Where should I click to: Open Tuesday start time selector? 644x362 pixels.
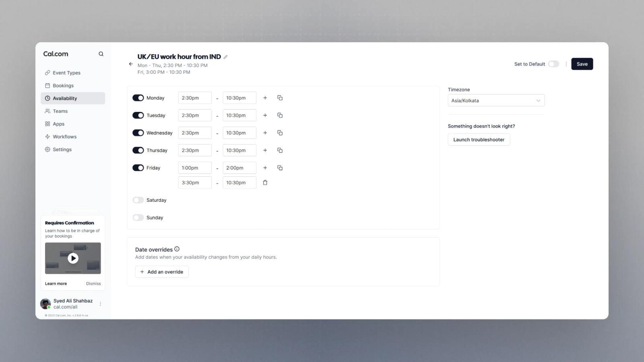pos(195,115)
